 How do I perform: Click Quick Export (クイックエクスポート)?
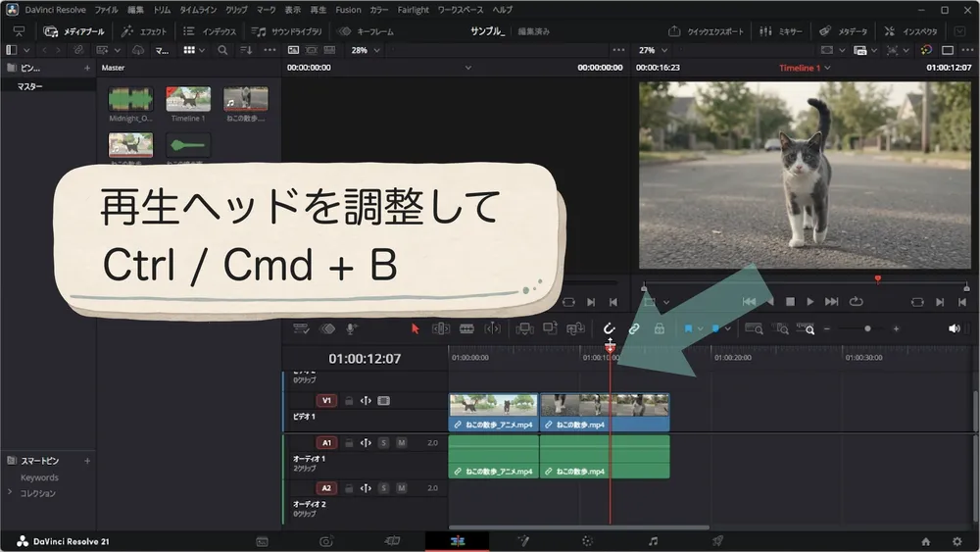point(706,31)
